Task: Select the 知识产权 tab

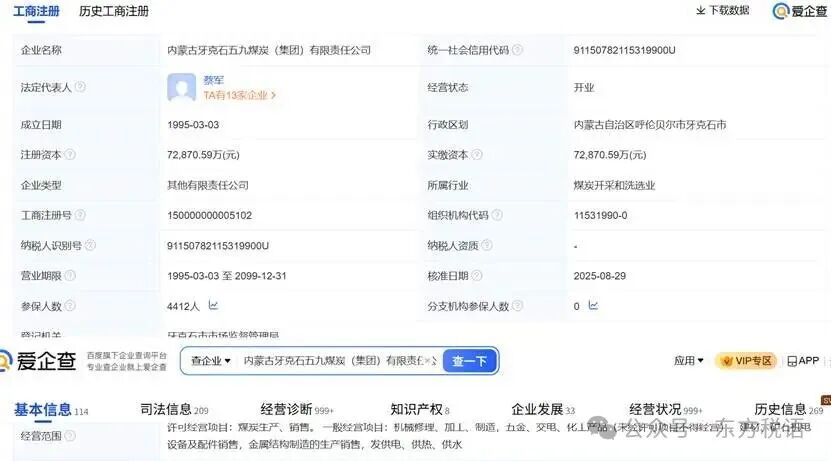Action: tap(416, 409)
